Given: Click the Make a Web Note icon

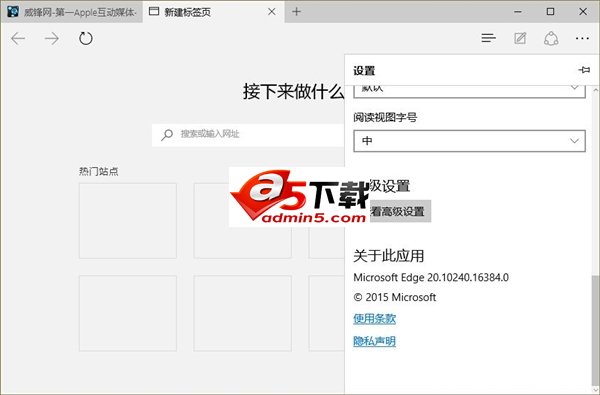Looking at the screenshot, I should click(520, 38).
